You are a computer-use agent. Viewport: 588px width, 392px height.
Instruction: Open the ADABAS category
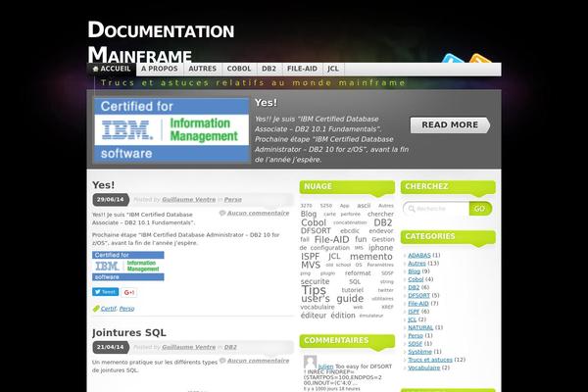coord(419,255)
